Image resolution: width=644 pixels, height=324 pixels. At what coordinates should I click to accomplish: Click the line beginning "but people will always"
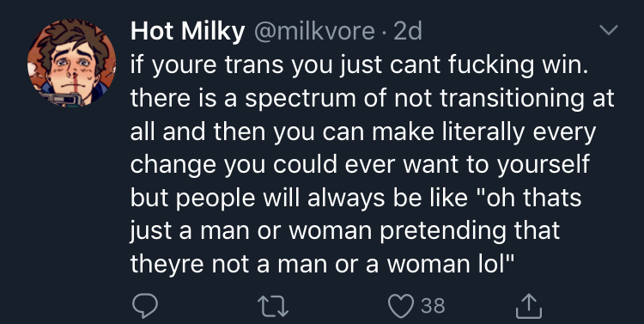pyautogui.click(x=355, y=198)
